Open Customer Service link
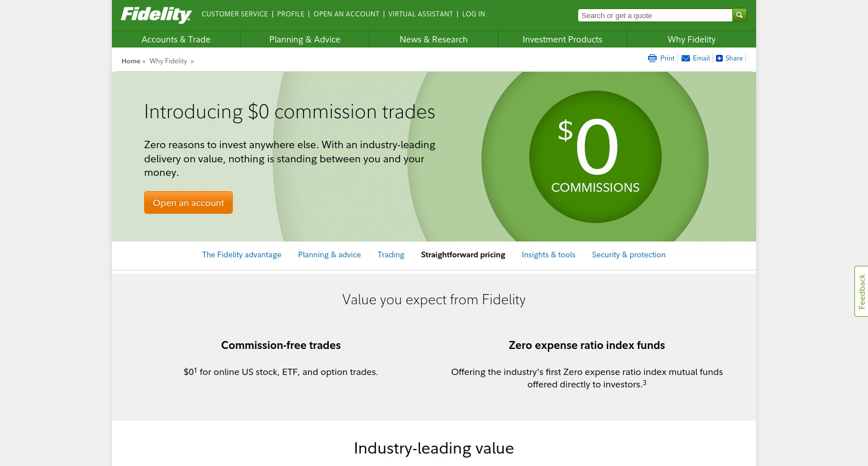Screen dimensions: 868x466 [235, 14]
